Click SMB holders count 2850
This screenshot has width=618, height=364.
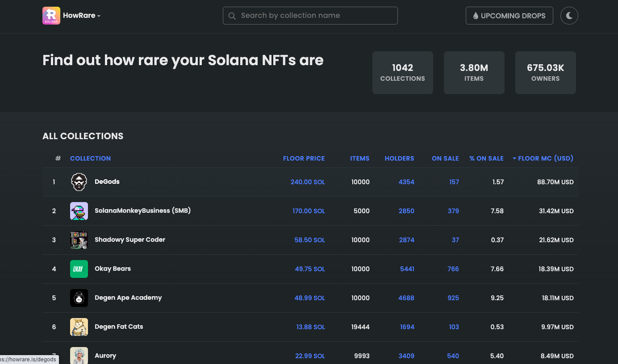(x=406, y=211)
